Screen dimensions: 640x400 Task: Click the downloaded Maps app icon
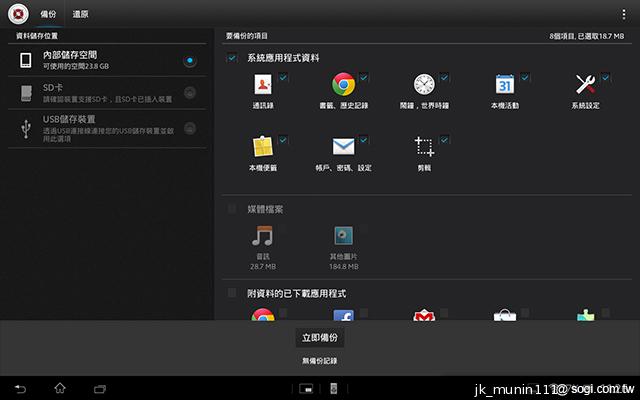(585, 315)
